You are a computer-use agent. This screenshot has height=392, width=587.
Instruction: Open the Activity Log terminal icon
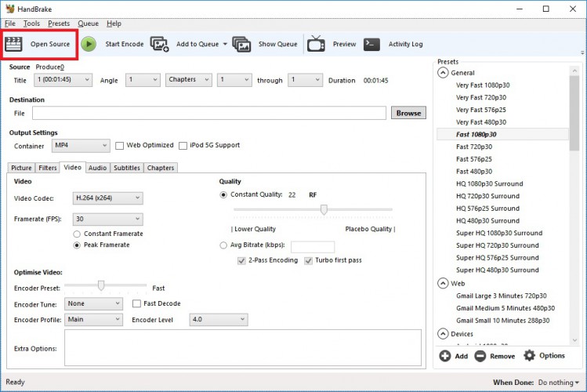click(x=372, y=44)
